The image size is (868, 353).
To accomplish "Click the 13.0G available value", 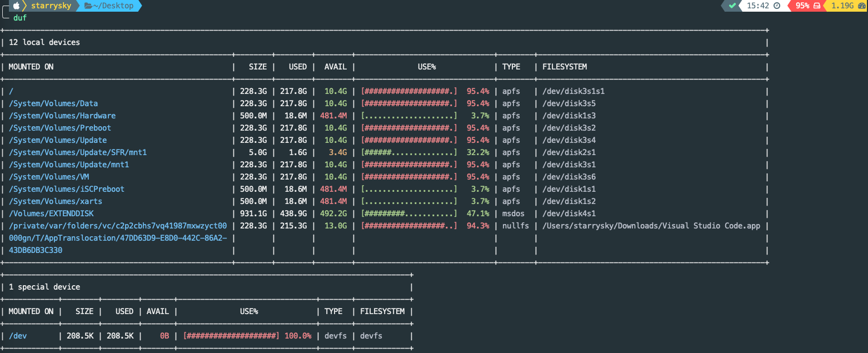I will pyautogui.click(x=336, y=226).
